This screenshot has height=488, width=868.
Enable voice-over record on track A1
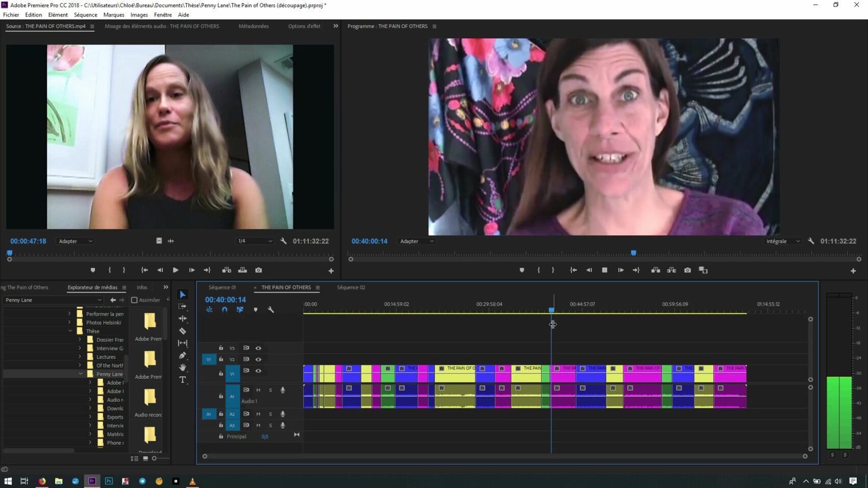click(283, 390)
